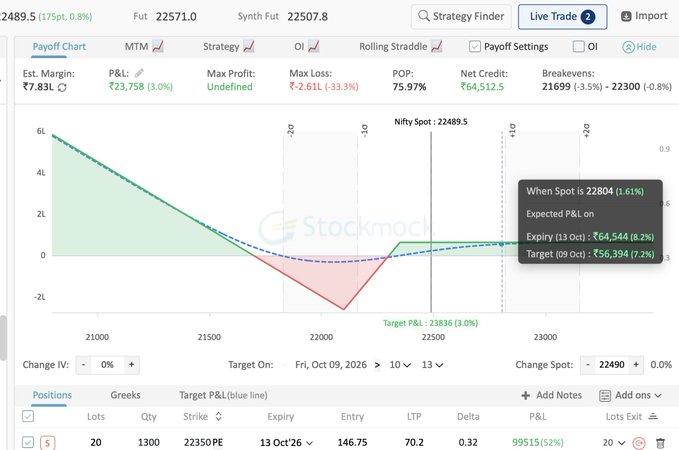Viewport: 679px width, 450px height.
Task: Click the Live Trade count badge 2
Action: coord(588,17)
